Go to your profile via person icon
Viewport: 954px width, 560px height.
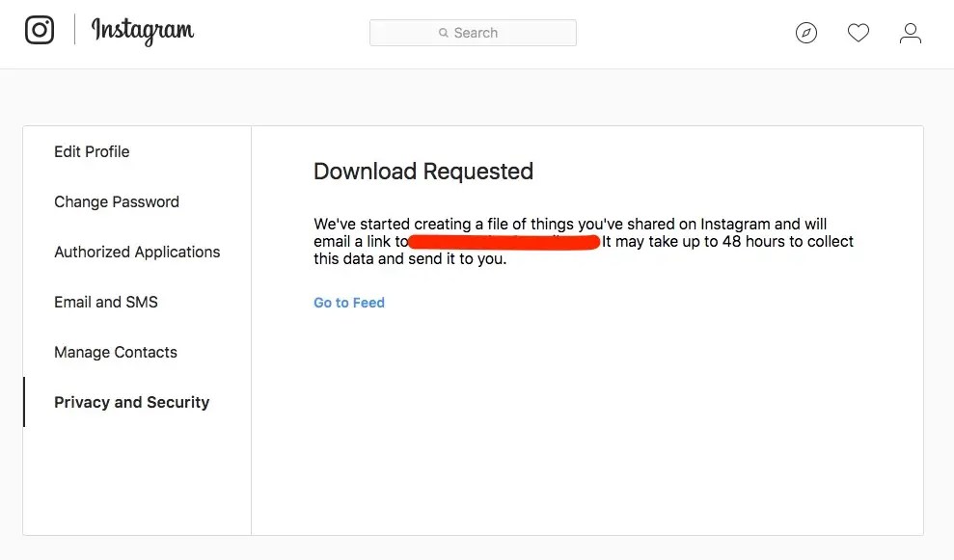coord(911,33)
